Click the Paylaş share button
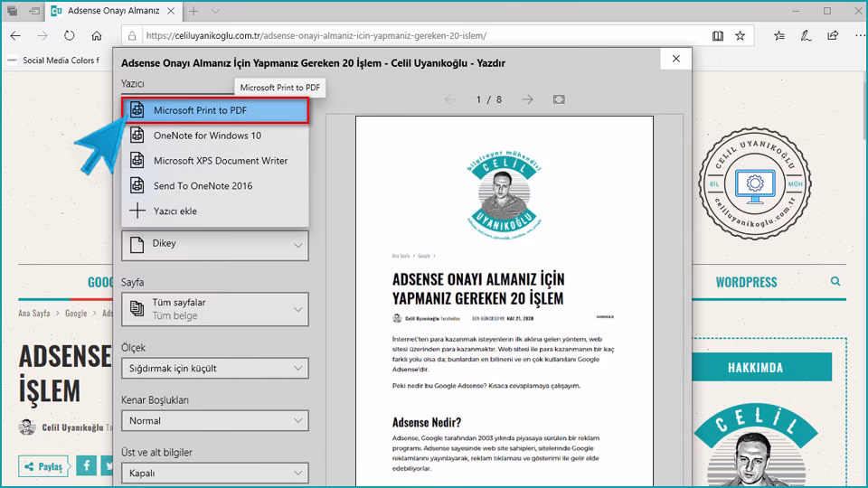 (x=43, y=466)
